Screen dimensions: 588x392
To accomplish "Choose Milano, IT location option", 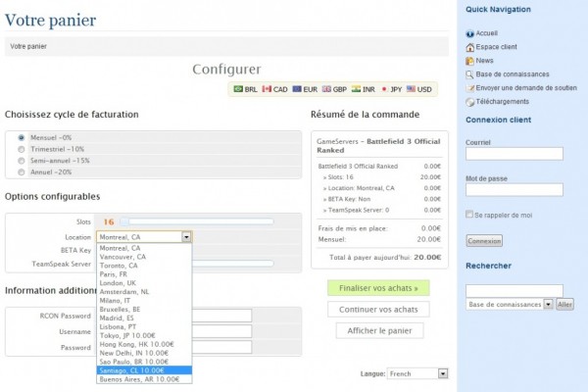I will point(144,301).
